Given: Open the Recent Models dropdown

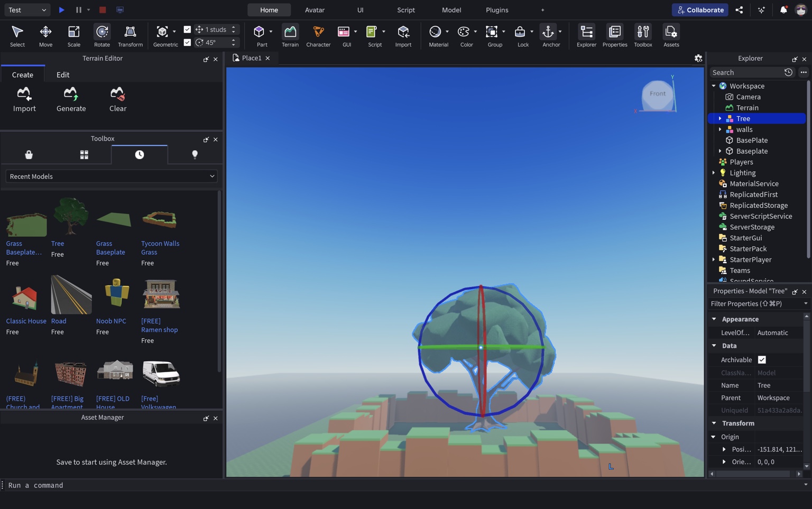Looking at the screenshot, I should [x=112, y=176].
